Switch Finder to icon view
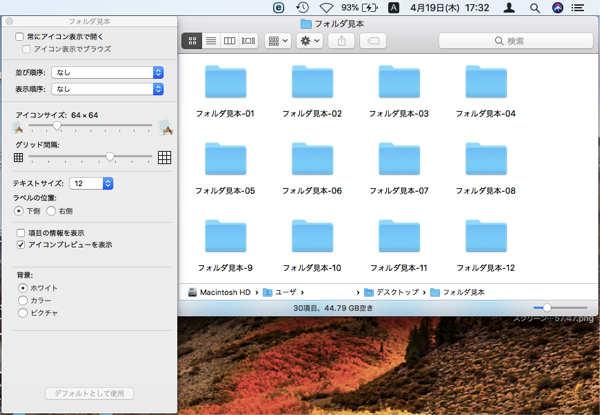This screenshot has width=600, height=415. (192, 41)
